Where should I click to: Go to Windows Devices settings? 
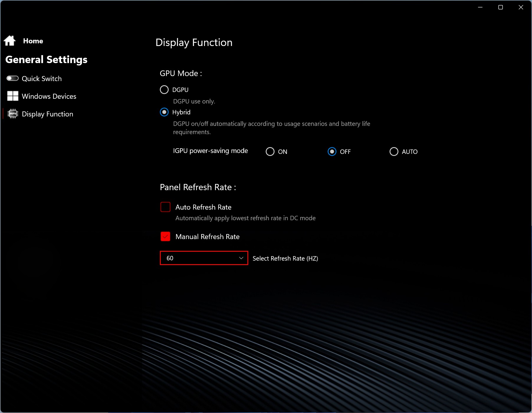pyautogui.click(x=49, y=96)
